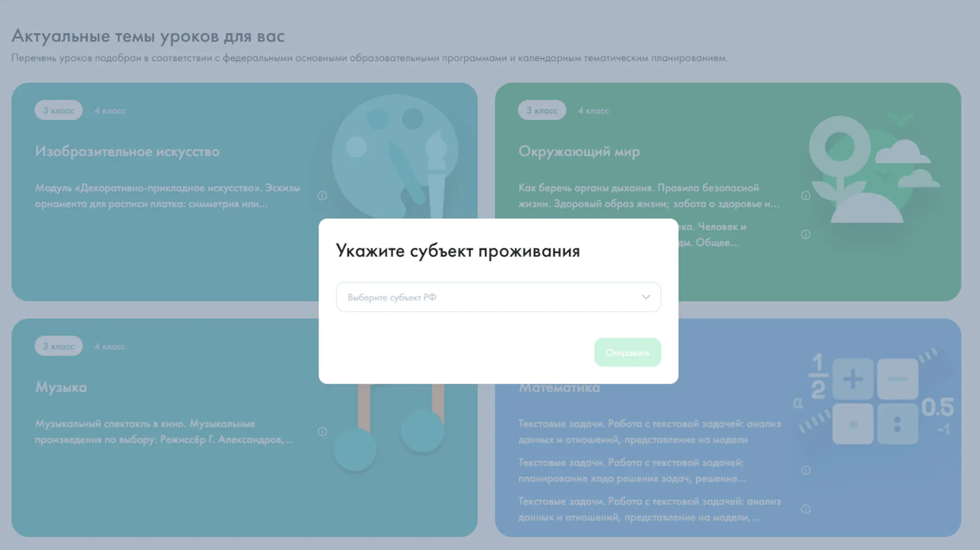Click second info icon in Окружающий мир card
This screenshot has width=980, height=550.
805,234
